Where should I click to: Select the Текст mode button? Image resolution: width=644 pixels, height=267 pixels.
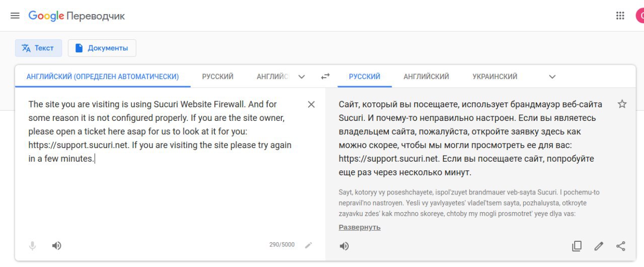38,48
